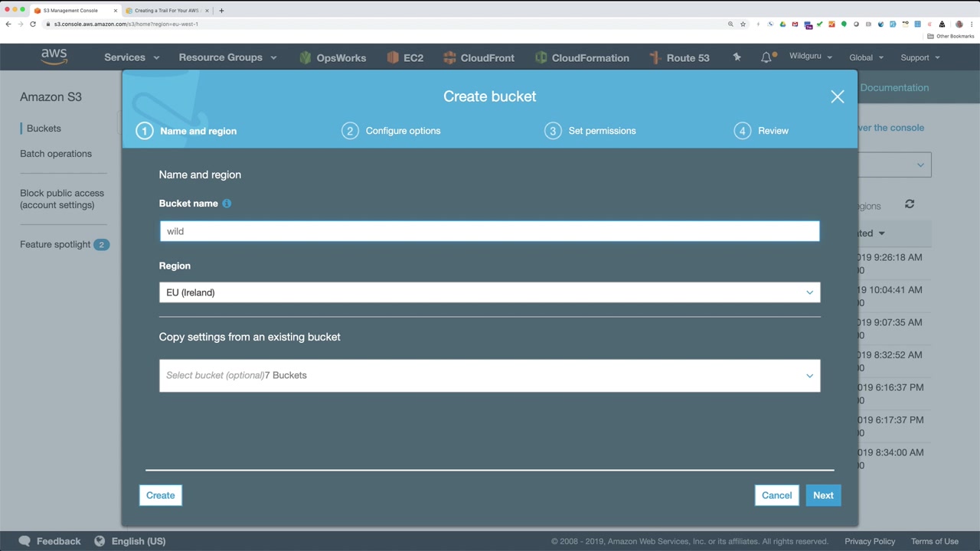Click the refresh icon in the bucket list
Viewport: 980px width, 551px height.
pyautogui.click(x=910, y=204)
